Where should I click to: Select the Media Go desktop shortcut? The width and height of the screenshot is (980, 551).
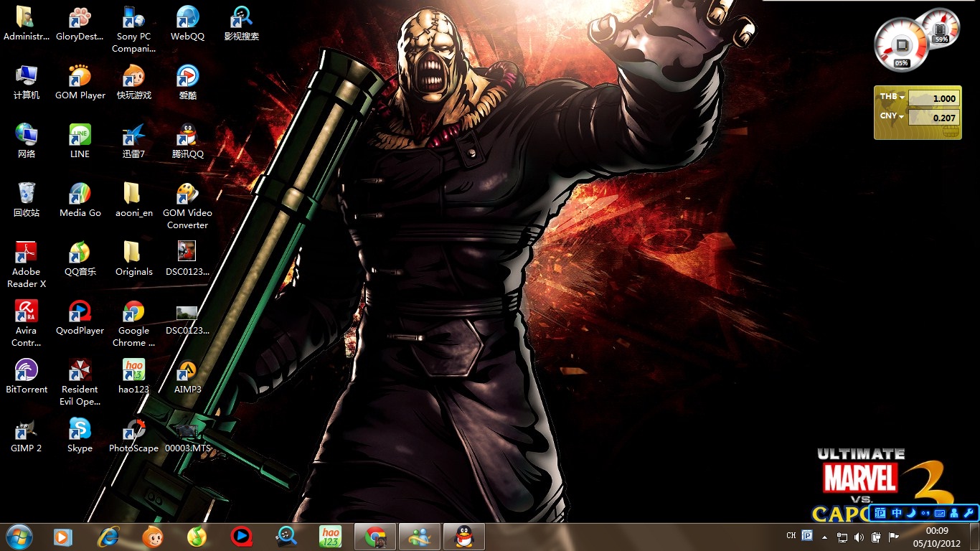pyautogui.click(x=80, y=200)
